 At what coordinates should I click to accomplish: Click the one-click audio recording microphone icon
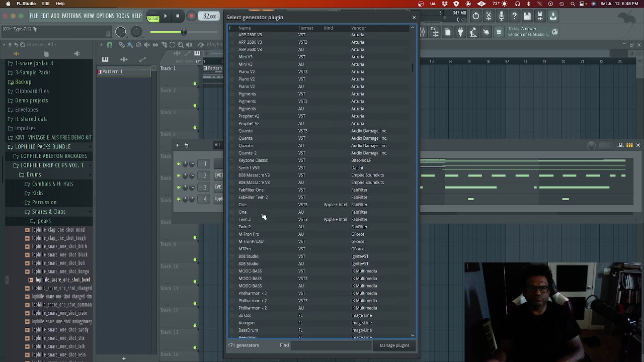pyautogui.click(x=502, y=16)
